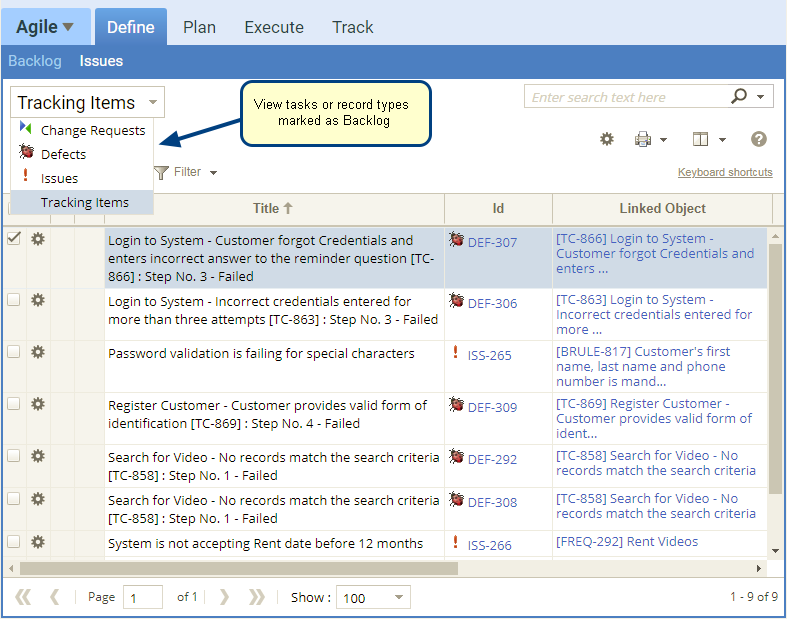This screenshot has height=619, width=787.
Task: Open the Keyboard shortcuts link
Action: point(725,172)
